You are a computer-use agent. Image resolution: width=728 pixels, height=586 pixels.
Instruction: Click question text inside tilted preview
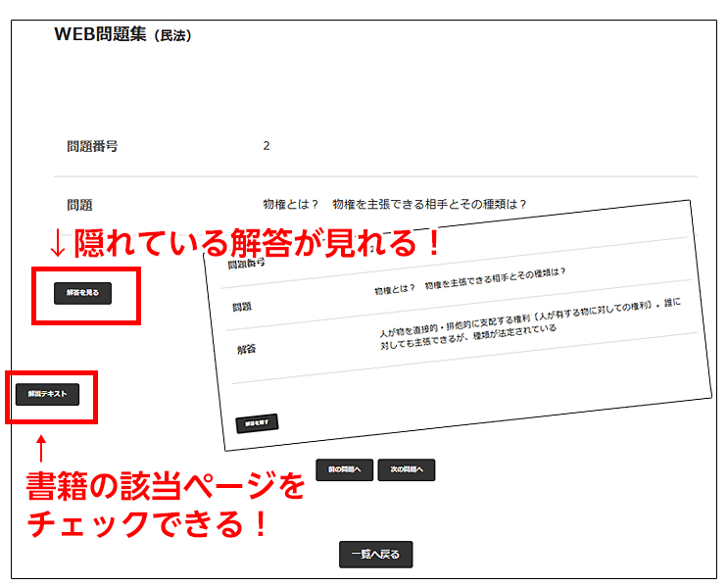[x=470, y=281]
